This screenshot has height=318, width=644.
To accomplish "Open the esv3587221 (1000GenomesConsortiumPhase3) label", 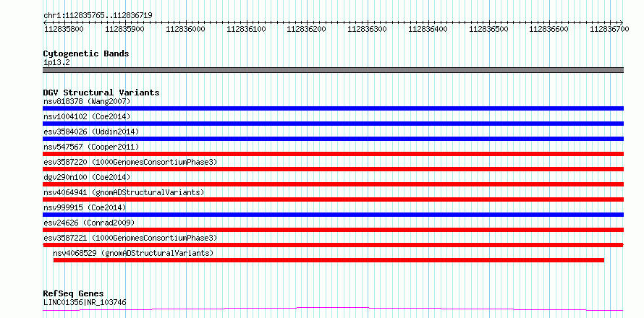I will pos(130,238).
